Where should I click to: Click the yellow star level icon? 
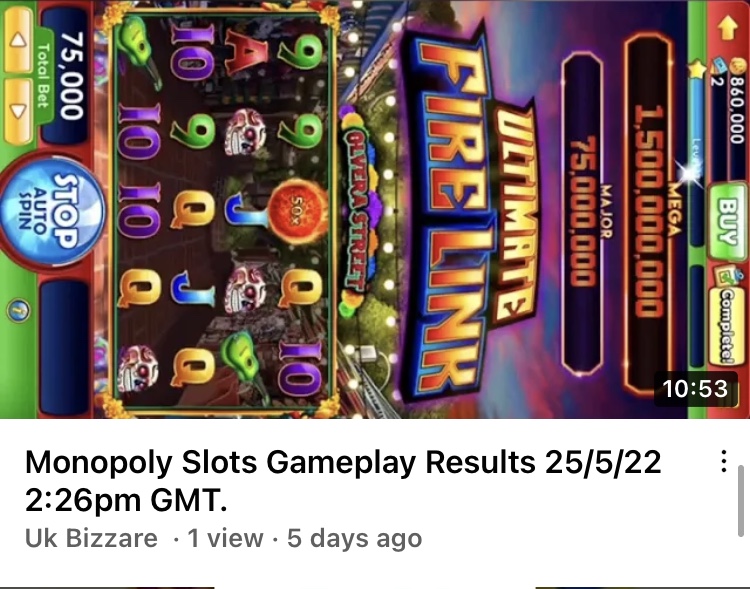click(x=696, y=69)
